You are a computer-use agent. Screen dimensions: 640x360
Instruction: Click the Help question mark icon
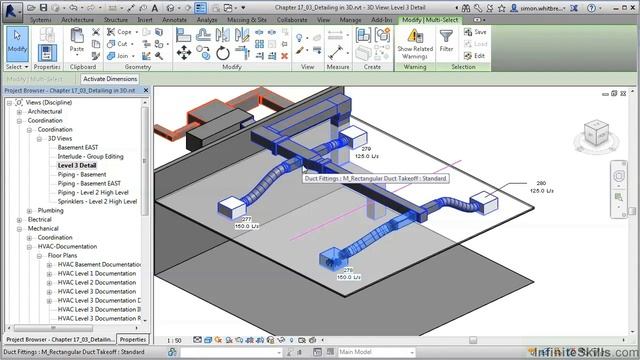coord(591,7)
